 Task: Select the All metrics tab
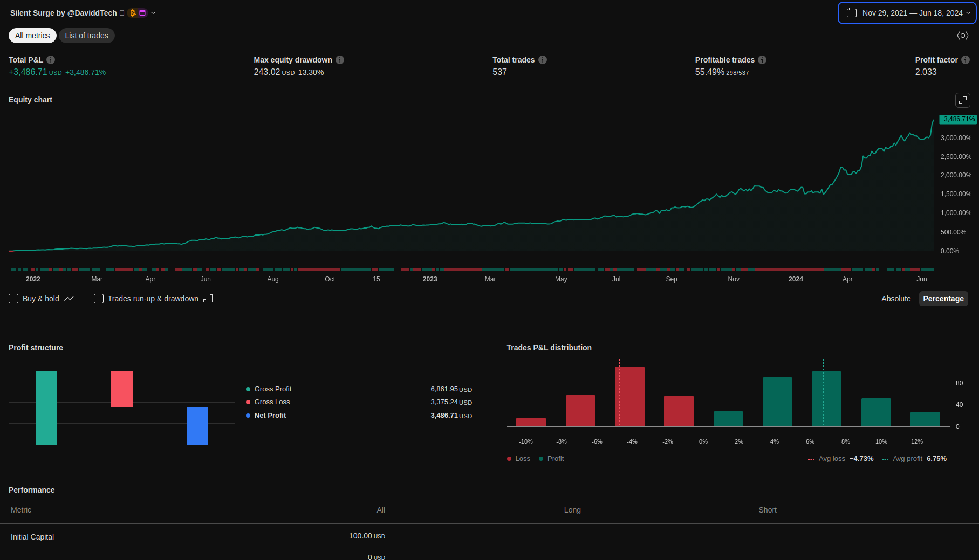point(32,36)
